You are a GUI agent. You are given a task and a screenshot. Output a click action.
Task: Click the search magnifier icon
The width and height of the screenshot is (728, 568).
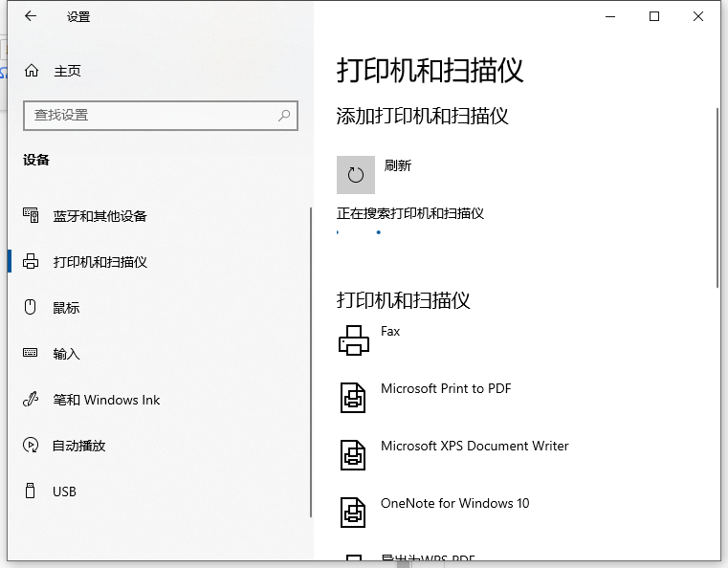pyautogui.click(x=284, y=116)
